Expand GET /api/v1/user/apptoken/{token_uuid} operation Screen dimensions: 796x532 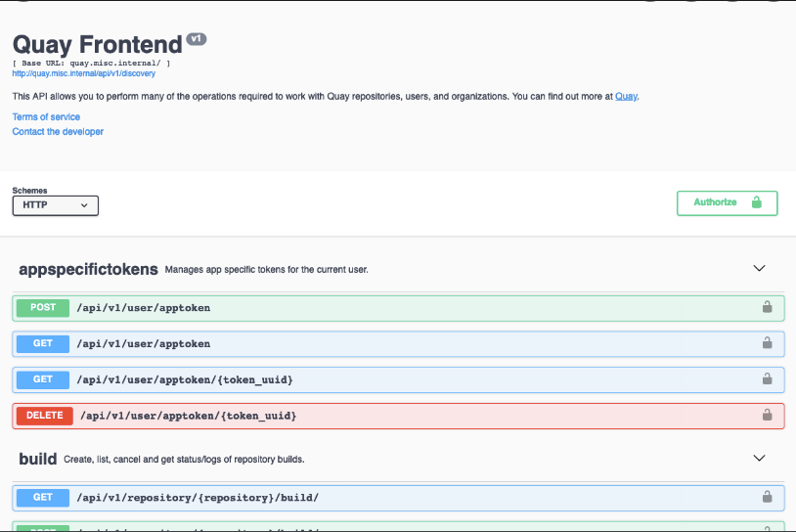398,380
